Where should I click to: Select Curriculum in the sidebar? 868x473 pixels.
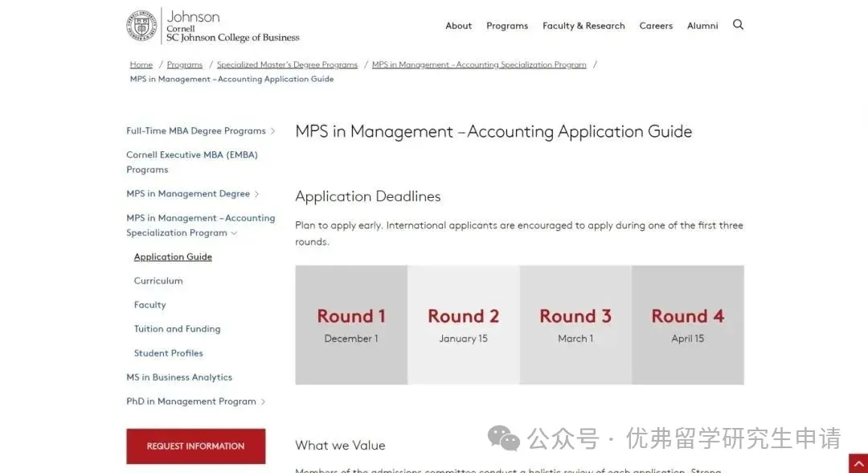[158, 281]
